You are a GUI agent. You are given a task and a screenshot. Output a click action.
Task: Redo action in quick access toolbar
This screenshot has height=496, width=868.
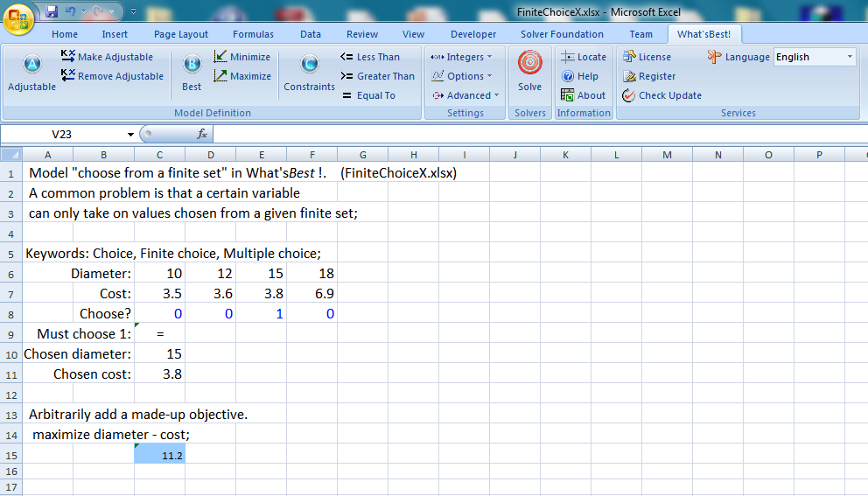pyautogui.click(x=99, y=11)
